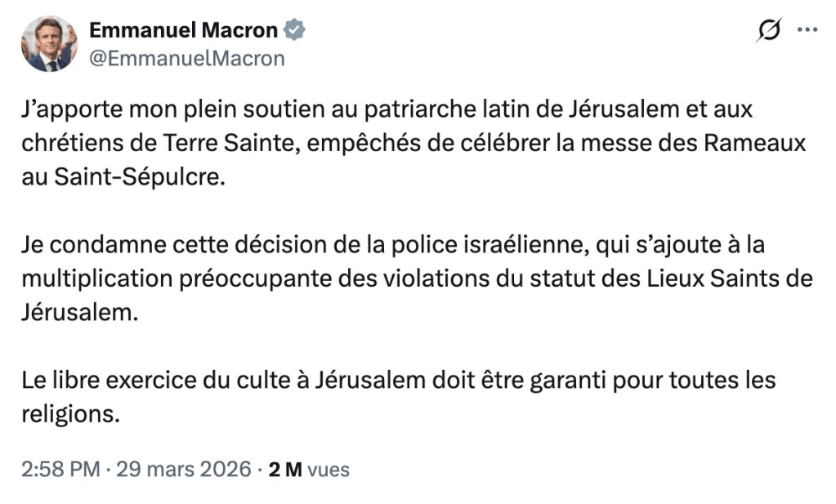This screenshot has height=504, width=836.
Task: Open the @EmmanuelMacron handle link
Action: tap(186, 58)
